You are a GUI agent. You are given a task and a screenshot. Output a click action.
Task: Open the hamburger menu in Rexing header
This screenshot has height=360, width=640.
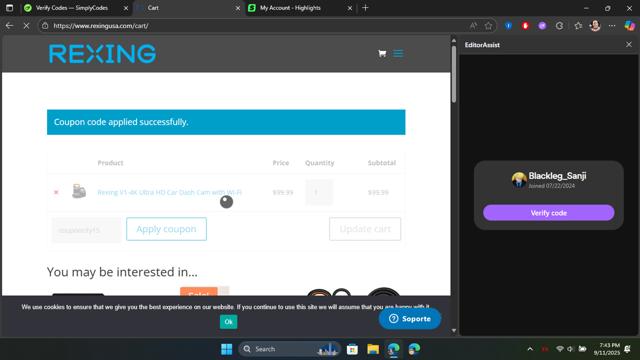398,53
